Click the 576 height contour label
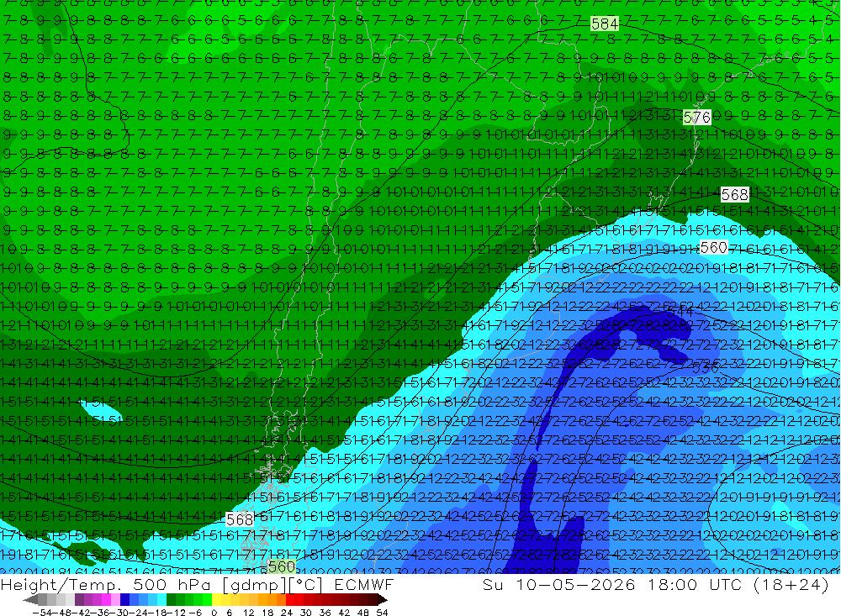The image size is (841, 616). point(696,118)
